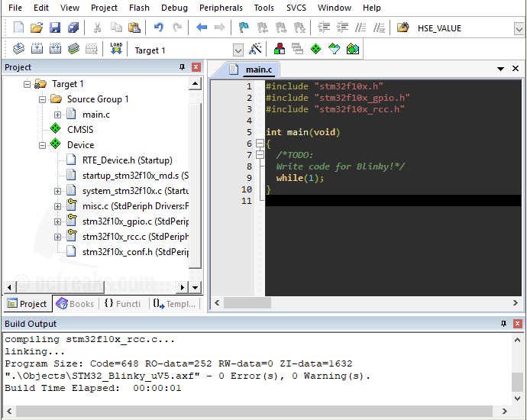Select main.c in the project tree
This screenshot has width=527, height=420.
point(95,115)
